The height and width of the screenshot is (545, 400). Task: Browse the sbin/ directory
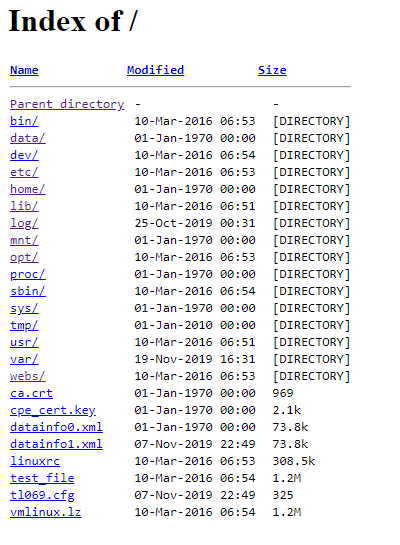pos(28,292)
